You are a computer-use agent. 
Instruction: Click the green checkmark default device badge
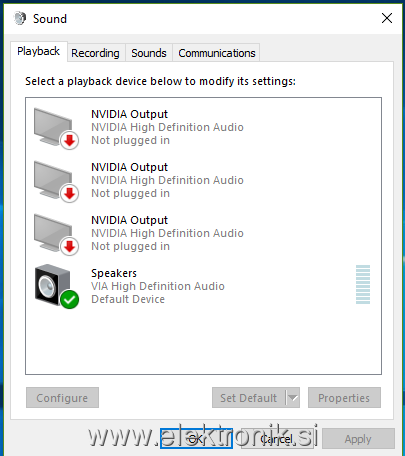(69, 300)
